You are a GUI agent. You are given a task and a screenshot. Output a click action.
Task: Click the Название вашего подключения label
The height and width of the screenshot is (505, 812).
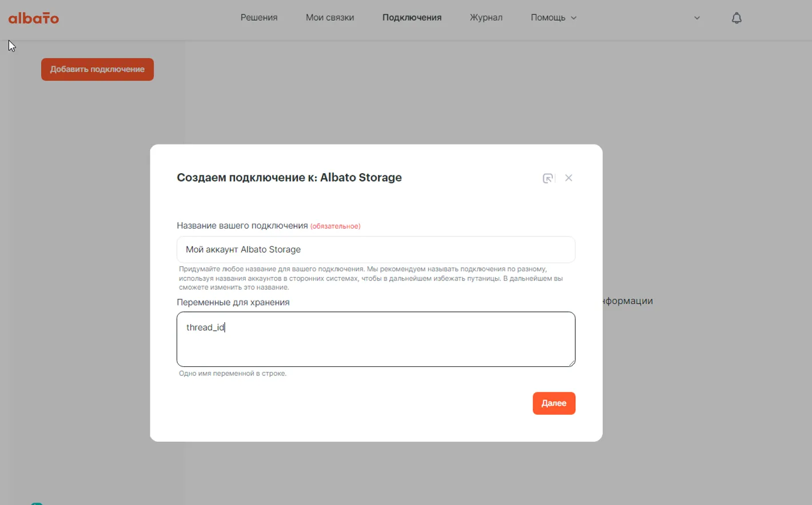(x=242, y=226)
